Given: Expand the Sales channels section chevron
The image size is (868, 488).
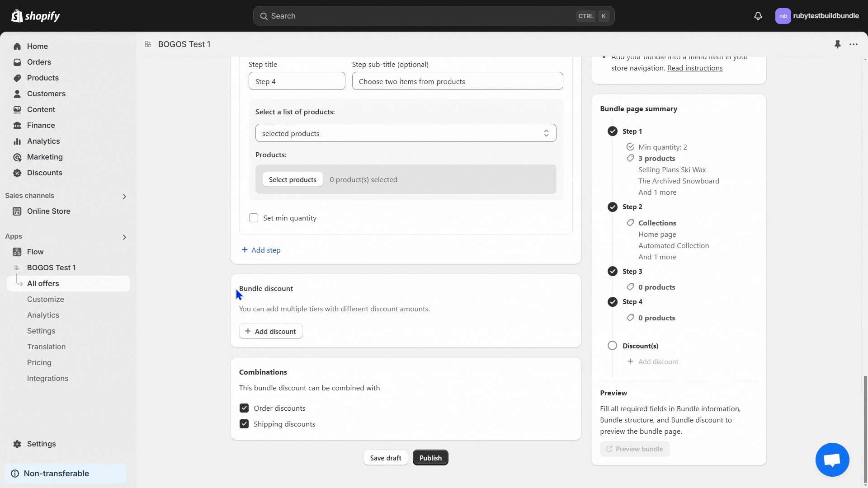Looking at the screenshot, I should 124,196.
